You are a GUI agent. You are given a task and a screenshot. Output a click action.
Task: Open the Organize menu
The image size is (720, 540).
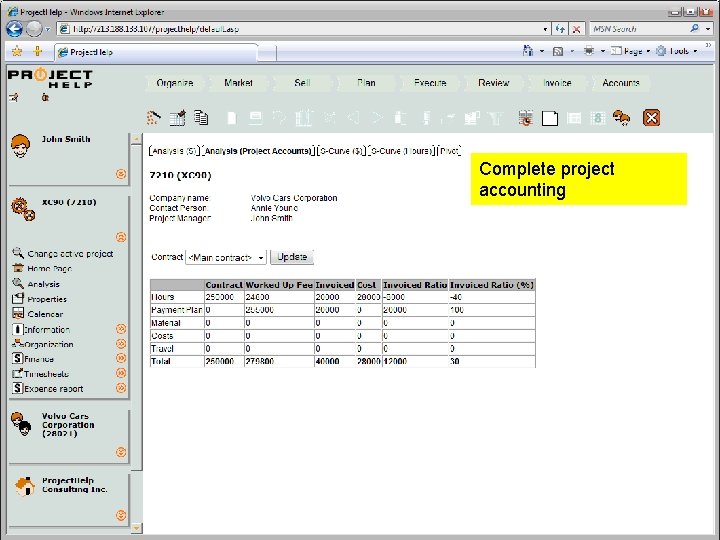[174, 83]
